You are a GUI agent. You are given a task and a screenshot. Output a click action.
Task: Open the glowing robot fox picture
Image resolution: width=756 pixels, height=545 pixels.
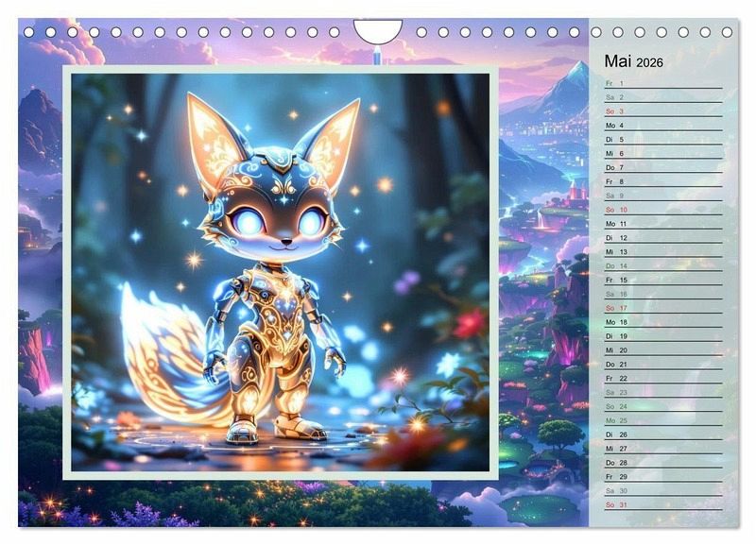(280, 272)
